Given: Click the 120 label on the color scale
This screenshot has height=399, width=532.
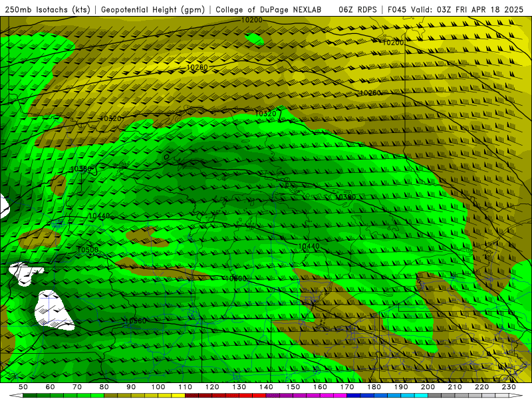Looking at the screenshot, I should pos(211,387).
